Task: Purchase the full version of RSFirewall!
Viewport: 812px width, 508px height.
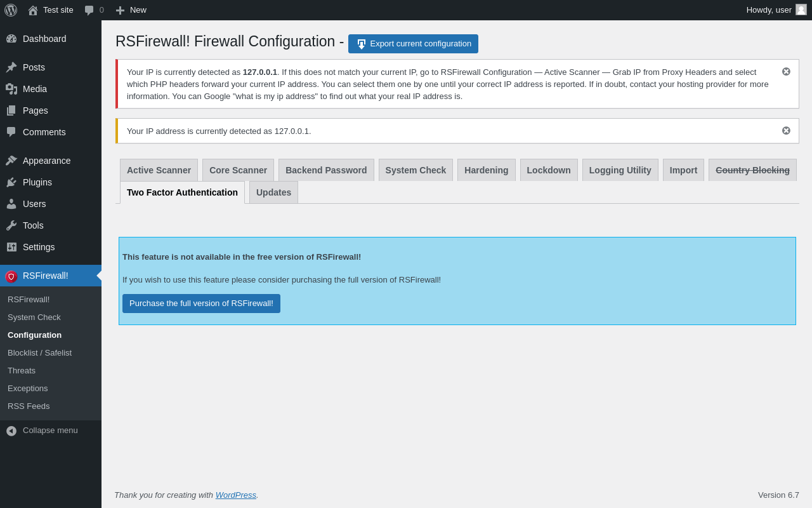Action: click(x=201, y=304)
